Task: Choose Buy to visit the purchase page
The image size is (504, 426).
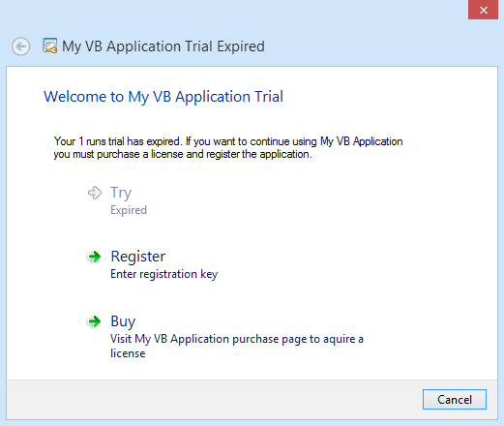Action: pos(123,321)
